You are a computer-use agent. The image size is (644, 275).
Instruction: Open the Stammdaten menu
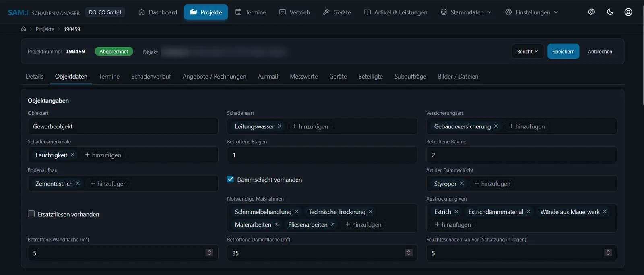466,12
